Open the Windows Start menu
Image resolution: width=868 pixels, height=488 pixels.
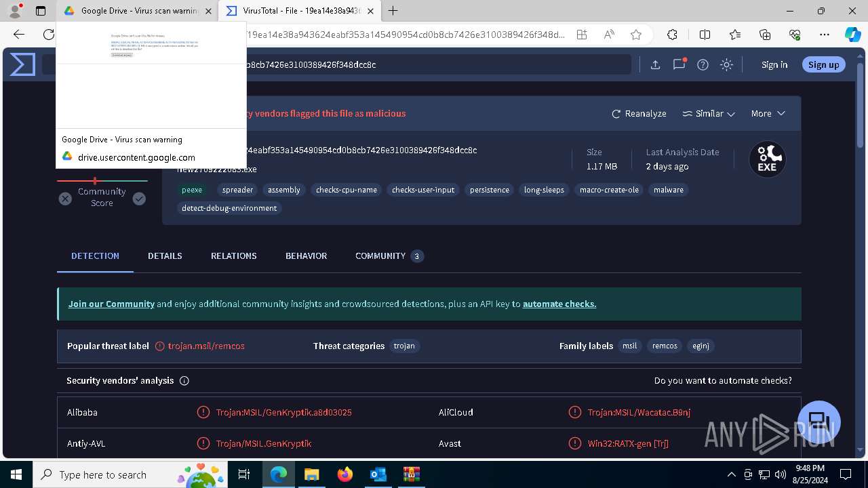click(16, 474)
